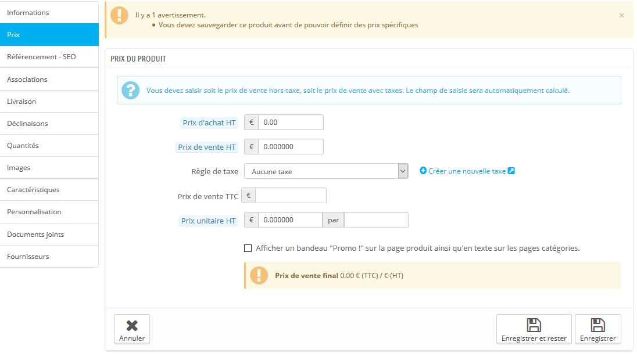Go to the Quantités tab

23,145
